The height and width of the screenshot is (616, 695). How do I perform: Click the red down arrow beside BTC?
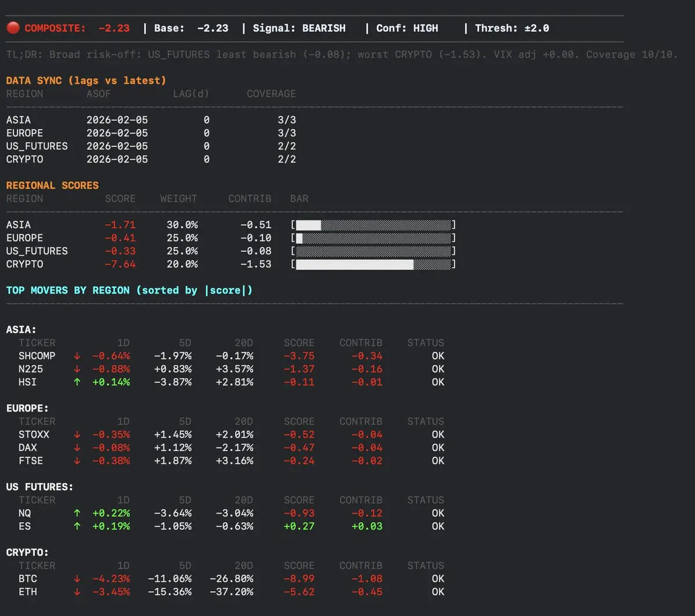77,579
